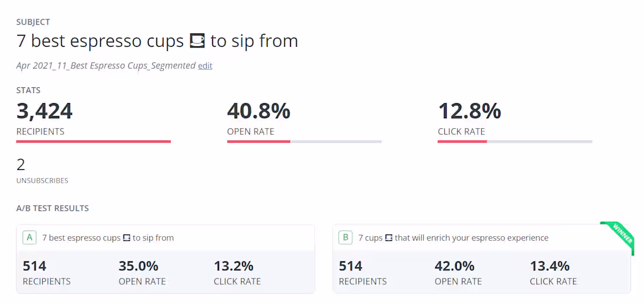
Task: Open variant A subject line text
Action: [108, 238]
